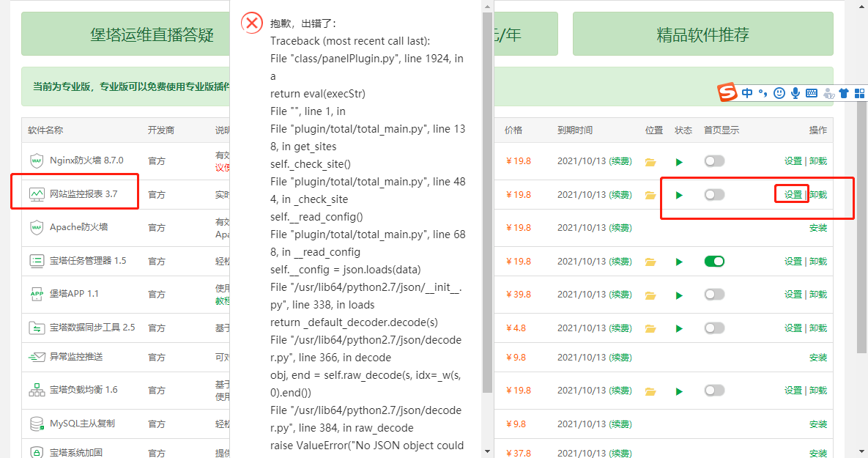Click the 价格 column header
The image size is (868, 458).
click(513, 130)
